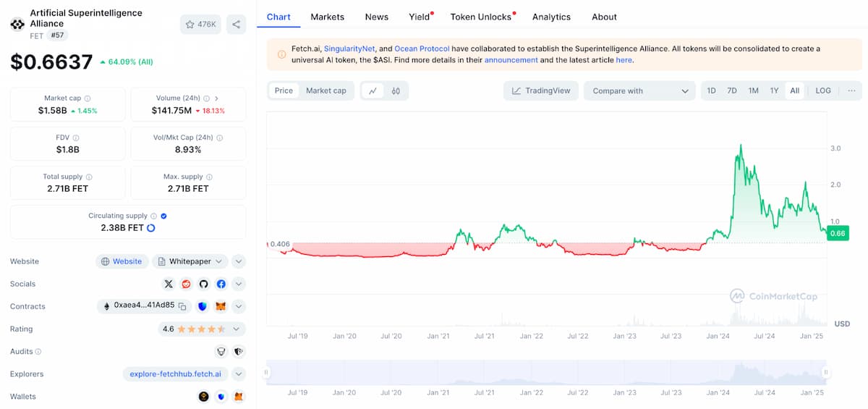Switch to the Markets tab
868x409 pixels.
point(328,17)
